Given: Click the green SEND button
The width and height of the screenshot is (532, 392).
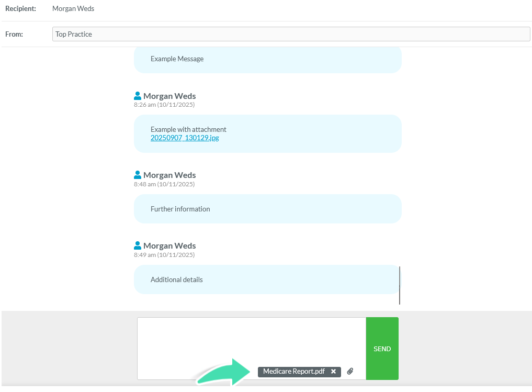Looking at the screenshot, I should coord(382,349).
